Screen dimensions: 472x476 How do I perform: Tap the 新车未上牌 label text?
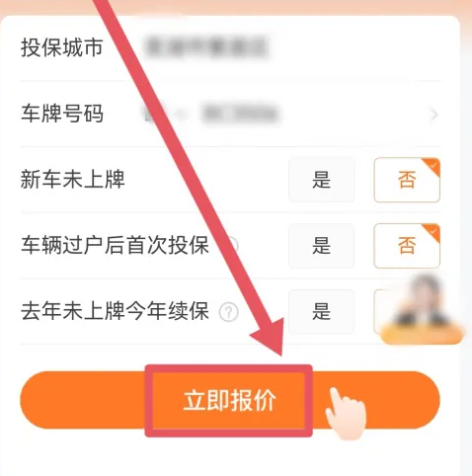click(73, 180)
